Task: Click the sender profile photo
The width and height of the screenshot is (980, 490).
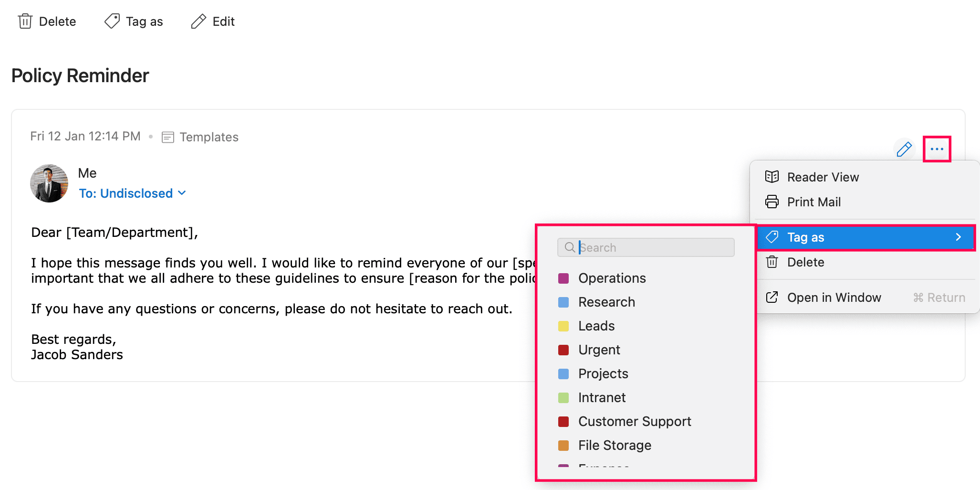Action: [x=49, y=183]
